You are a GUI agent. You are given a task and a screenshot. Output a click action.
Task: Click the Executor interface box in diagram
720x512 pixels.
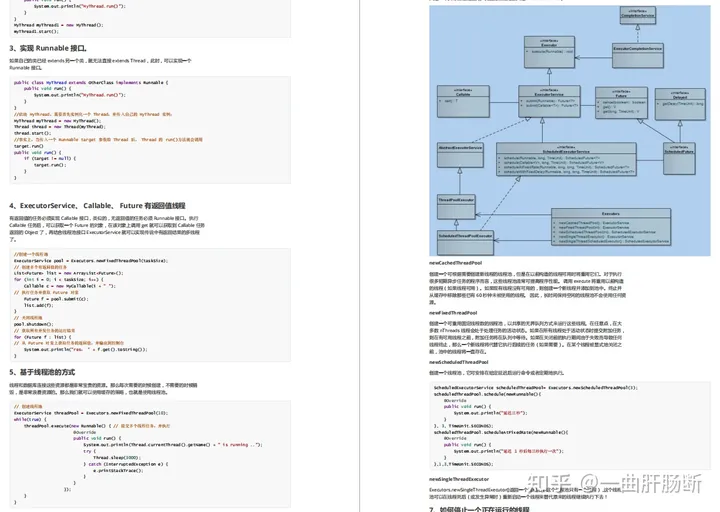point(549,52)
